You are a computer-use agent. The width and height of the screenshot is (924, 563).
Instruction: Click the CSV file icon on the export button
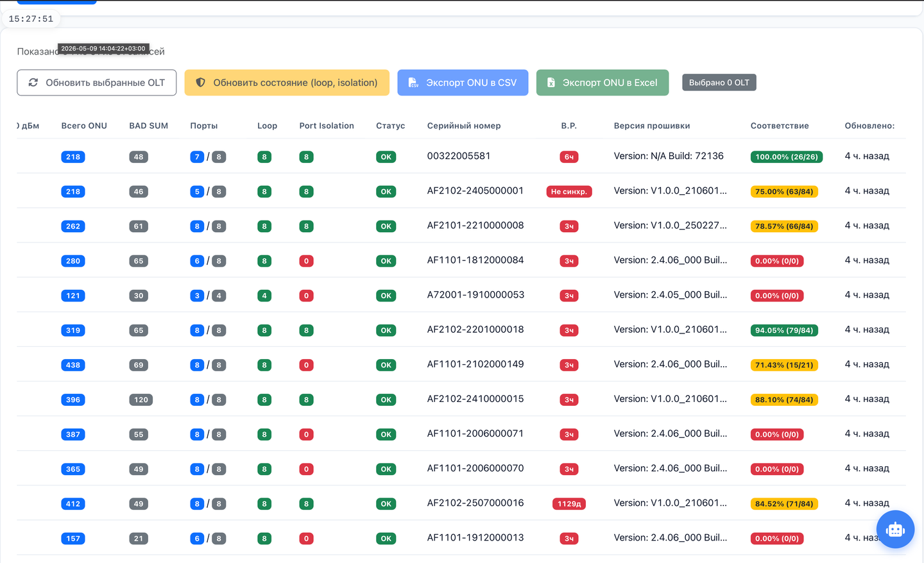(x=413, y=83)
